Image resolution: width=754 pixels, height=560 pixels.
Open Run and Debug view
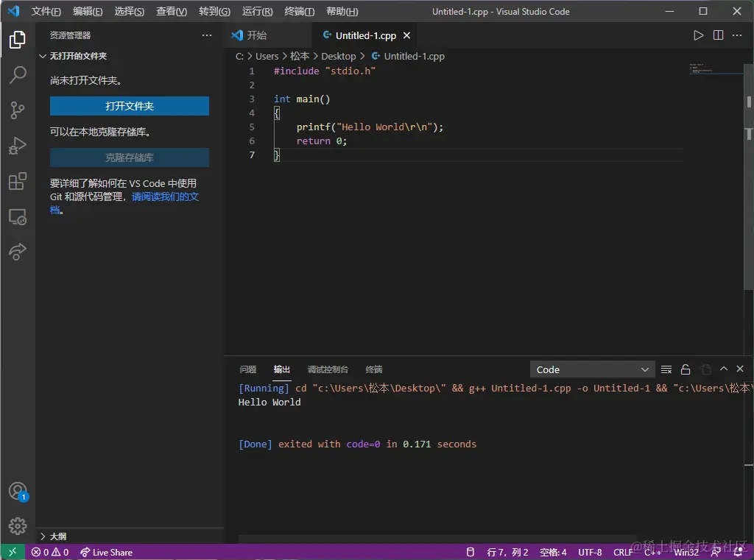(x=18, y=146)
